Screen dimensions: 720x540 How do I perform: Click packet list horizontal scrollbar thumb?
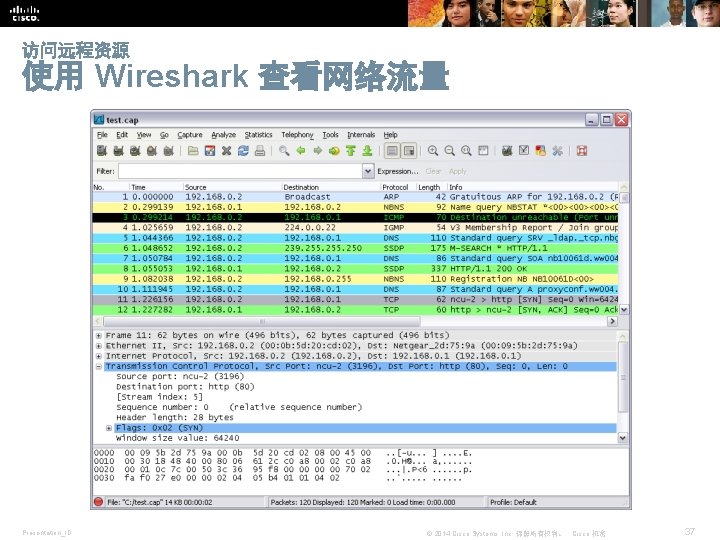pyautogui.click(x=262, y=321)
